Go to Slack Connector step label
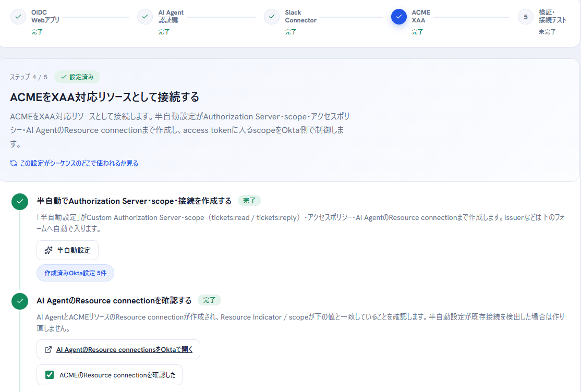 pyautogui.click(x=300, y=16)
